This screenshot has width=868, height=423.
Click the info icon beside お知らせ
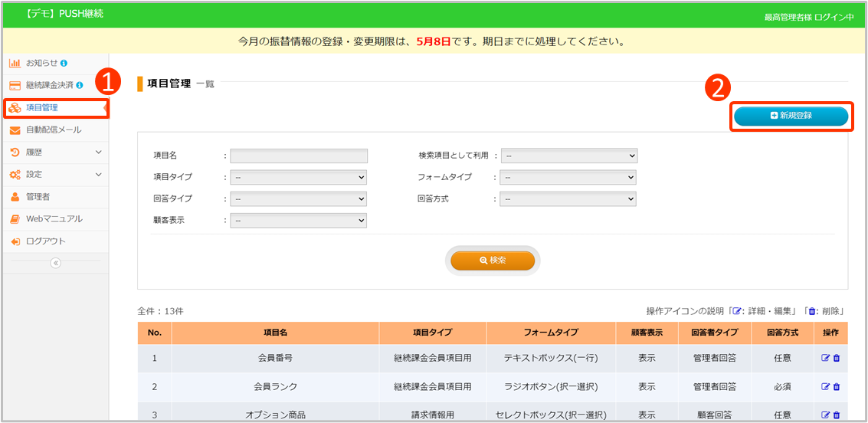click(64, 63)
